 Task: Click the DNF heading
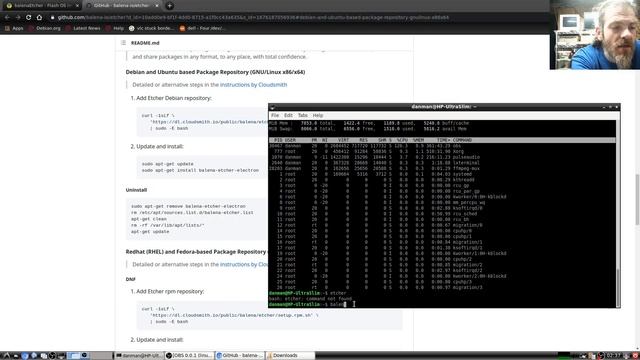tap(131, 279)
